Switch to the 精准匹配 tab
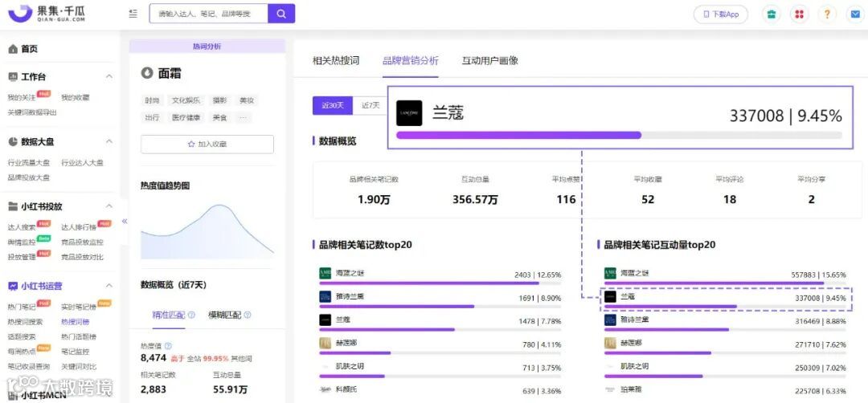 169,315
